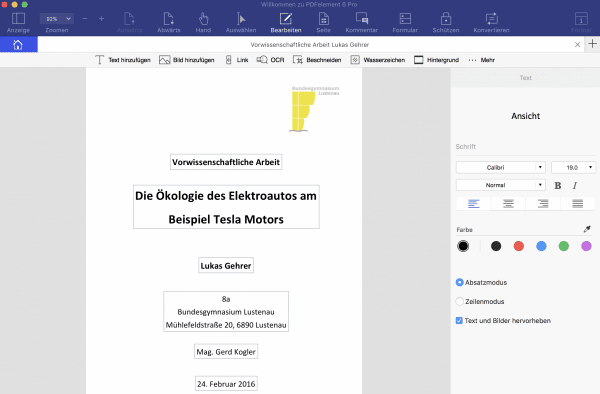Open the Konvertieren tools
Screen dimensions: 600x394
point(491,23)
